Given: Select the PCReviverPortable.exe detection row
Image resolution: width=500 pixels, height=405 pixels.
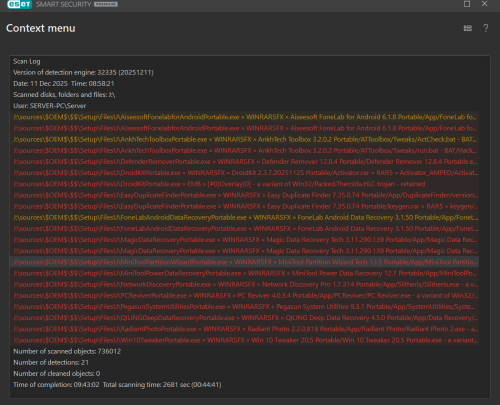Looking at the screenshot, I should tap(246, 296).
